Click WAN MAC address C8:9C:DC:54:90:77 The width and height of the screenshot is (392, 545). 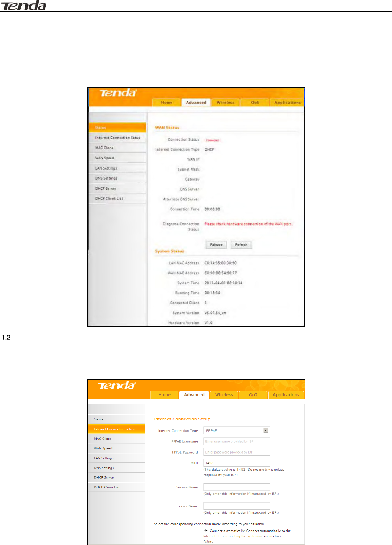220,273
